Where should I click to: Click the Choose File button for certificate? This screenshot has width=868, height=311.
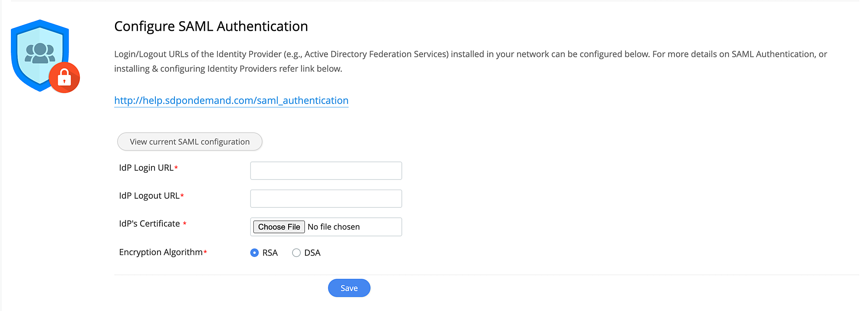point(279,227)
